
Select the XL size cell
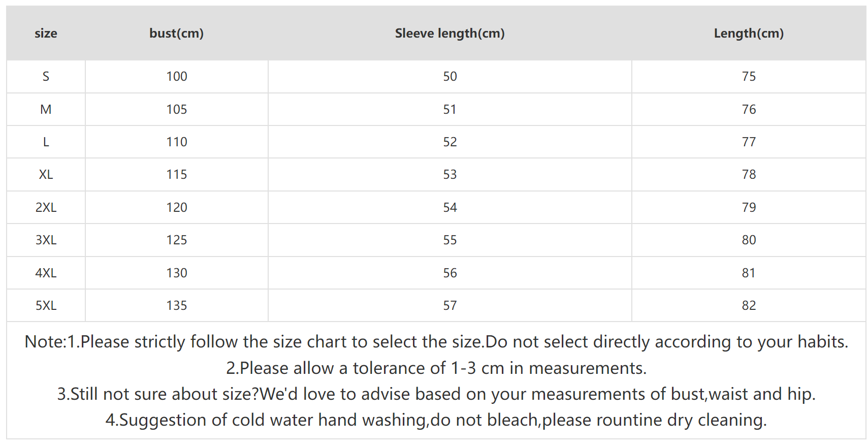coord(46,175)
